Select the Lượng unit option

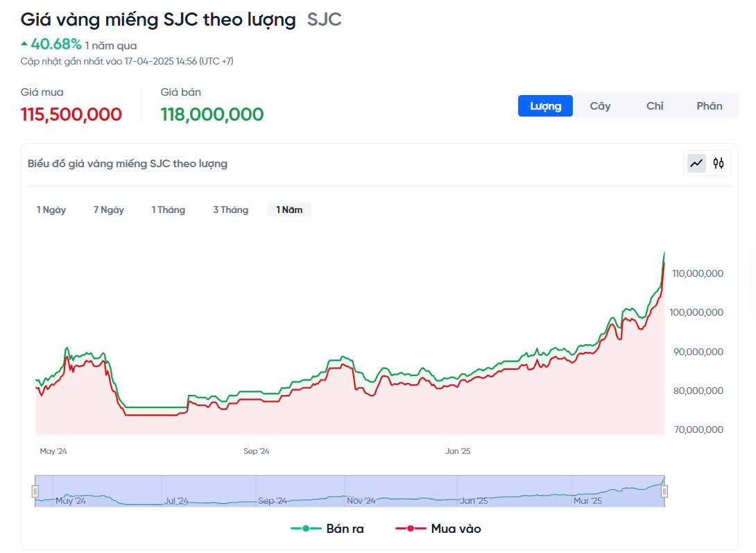pyautogui.click(x=545, y=106)
